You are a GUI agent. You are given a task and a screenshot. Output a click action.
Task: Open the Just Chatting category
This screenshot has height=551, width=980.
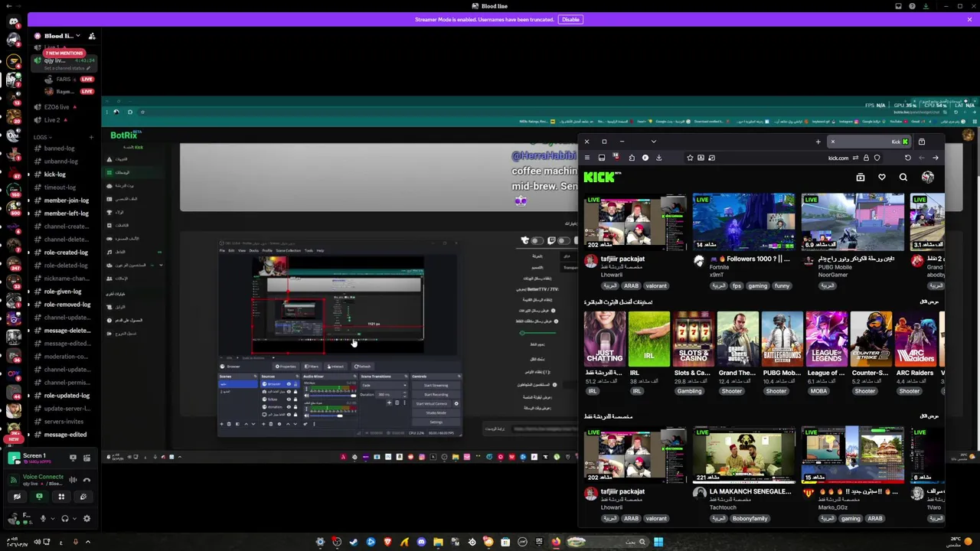pos(605,338)
